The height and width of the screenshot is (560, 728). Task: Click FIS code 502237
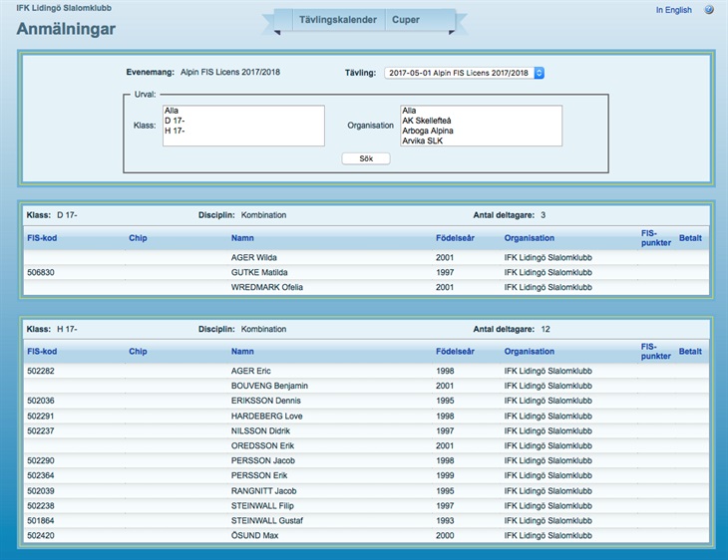[41, 431]
